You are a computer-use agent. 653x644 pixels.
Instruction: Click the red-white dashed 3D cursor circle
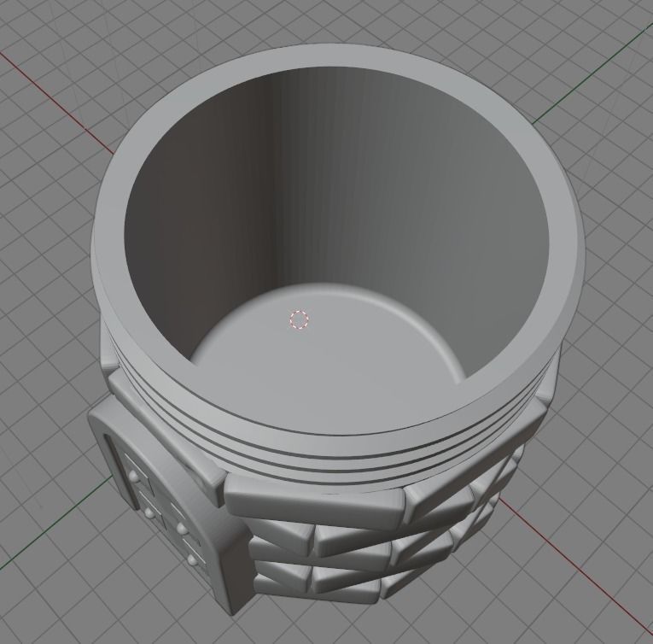pyautogui.click(x=299, y=319)
